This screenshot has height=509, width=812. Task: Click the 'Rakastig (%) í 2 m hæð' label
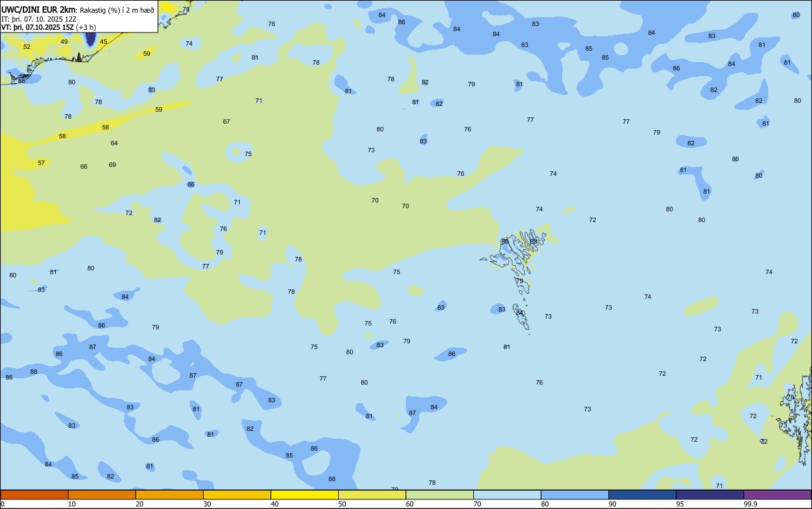click(117, 10)
